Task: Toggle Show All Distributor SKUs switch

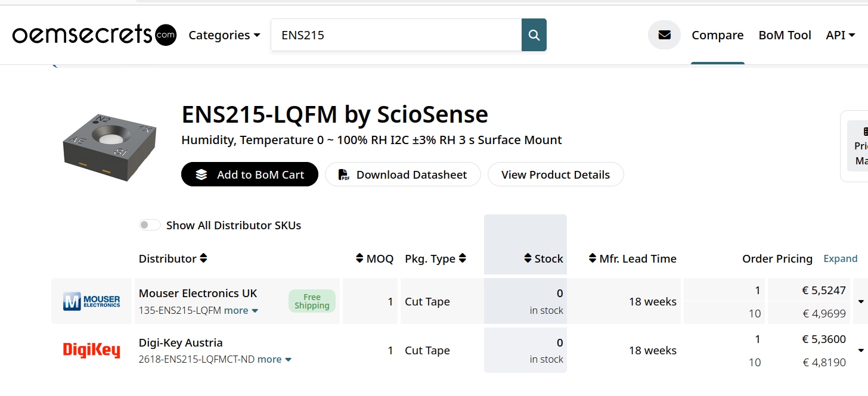Action: tap(150, 225)
